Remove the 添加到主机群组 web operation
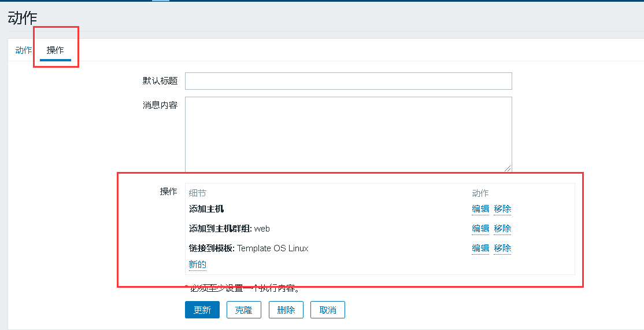Screen dimensions: 644x330 pos(502,228)
